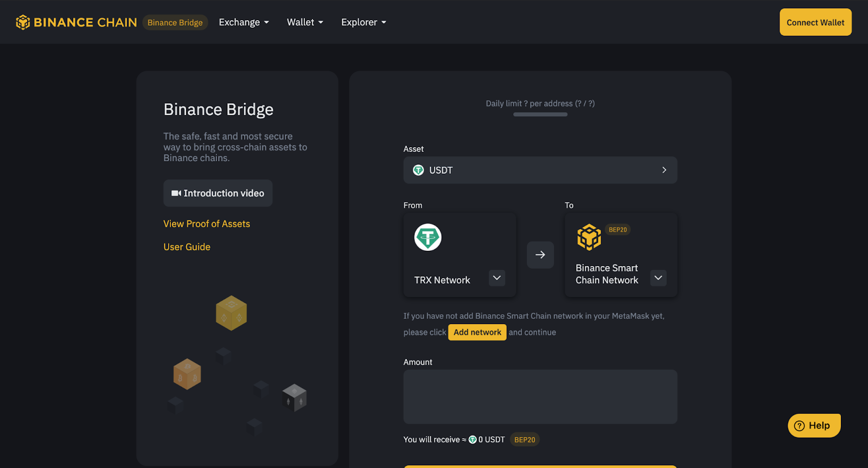Click the BINANCE CHAIN brand text

[85, 22]
